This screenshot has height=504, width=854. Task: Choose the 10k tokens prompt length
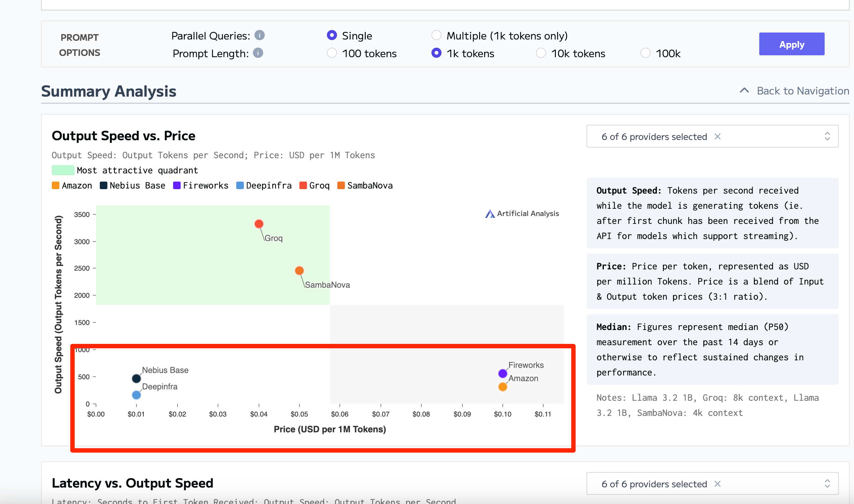(541, 53)
